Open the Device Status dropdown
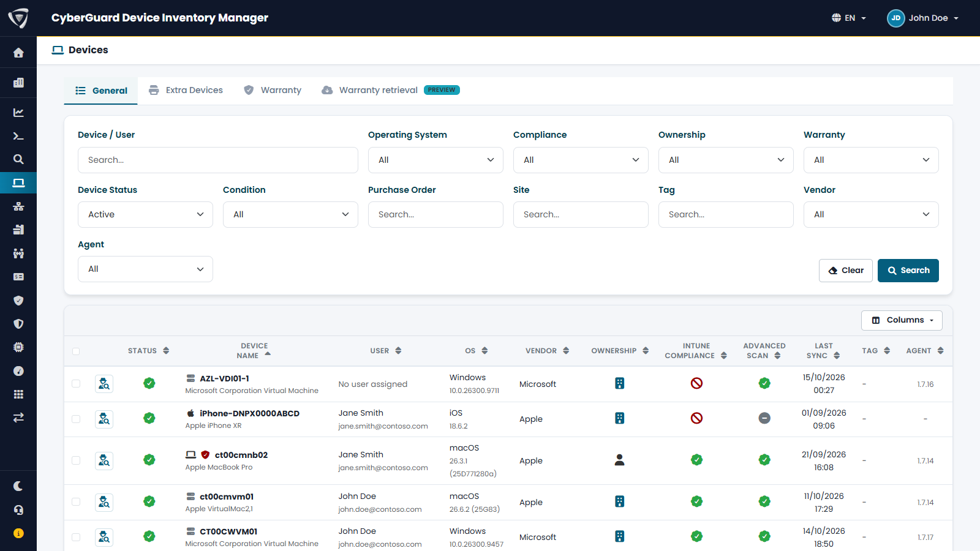This screenshot has height=551, width=980. tap(145, 214)
